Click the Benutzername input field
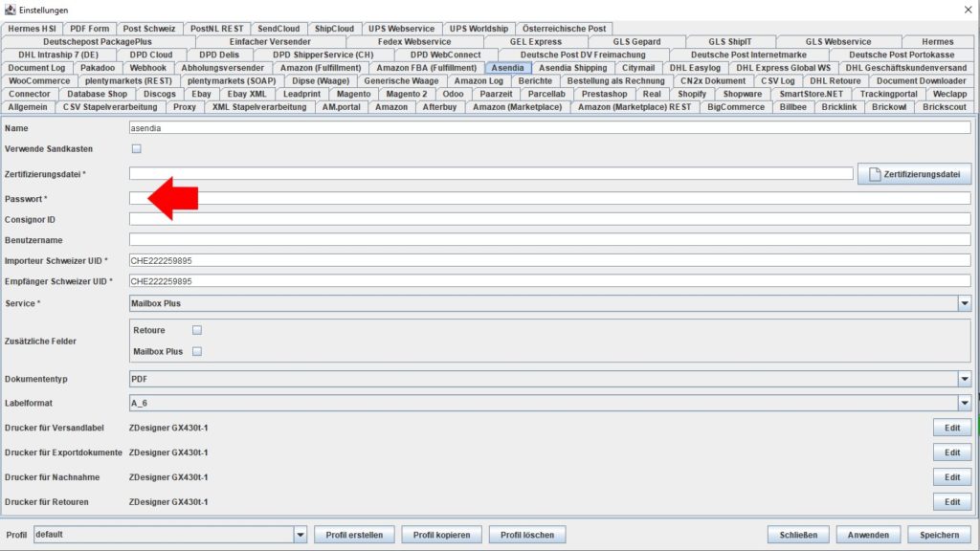 point(550,240)
